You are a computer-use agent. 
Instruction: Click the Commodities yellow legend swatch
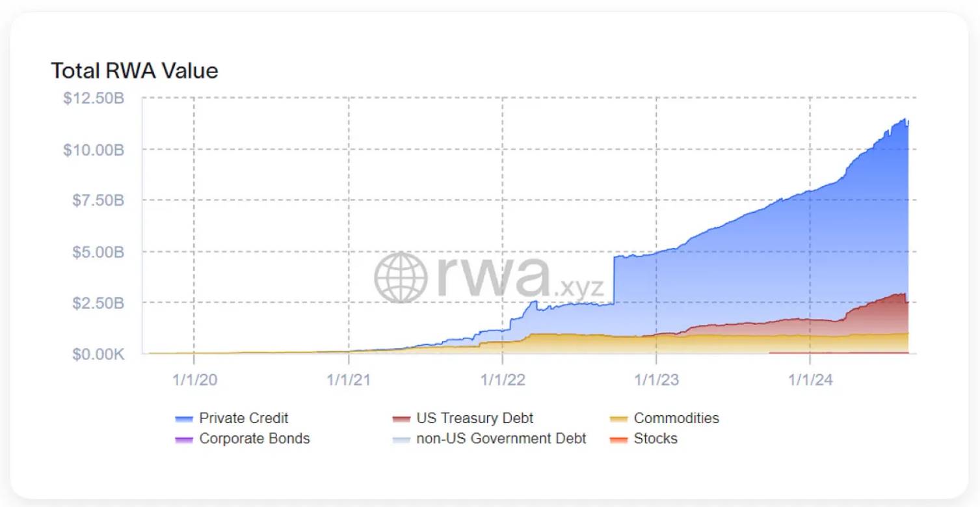click(x=619, y=419)
